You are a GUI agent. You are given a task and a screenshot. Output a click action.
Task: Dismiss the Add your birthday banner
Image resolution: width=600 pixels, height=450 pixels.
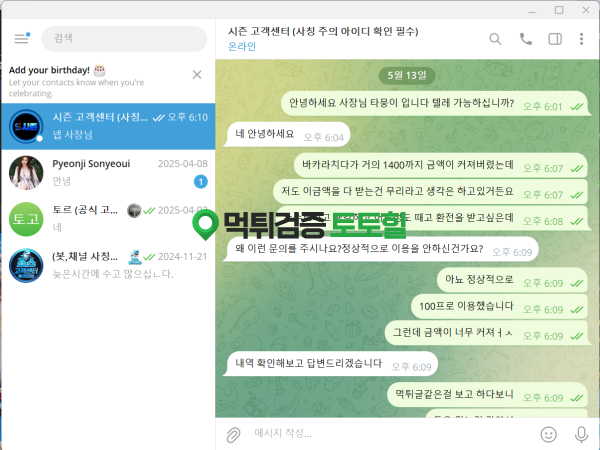click(197, 74)
